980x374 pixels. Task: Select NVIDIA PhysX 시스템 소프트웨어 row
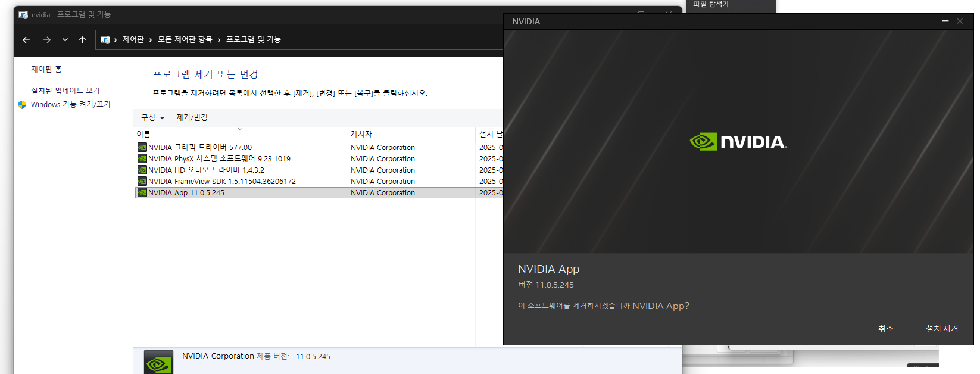(318, 158)
